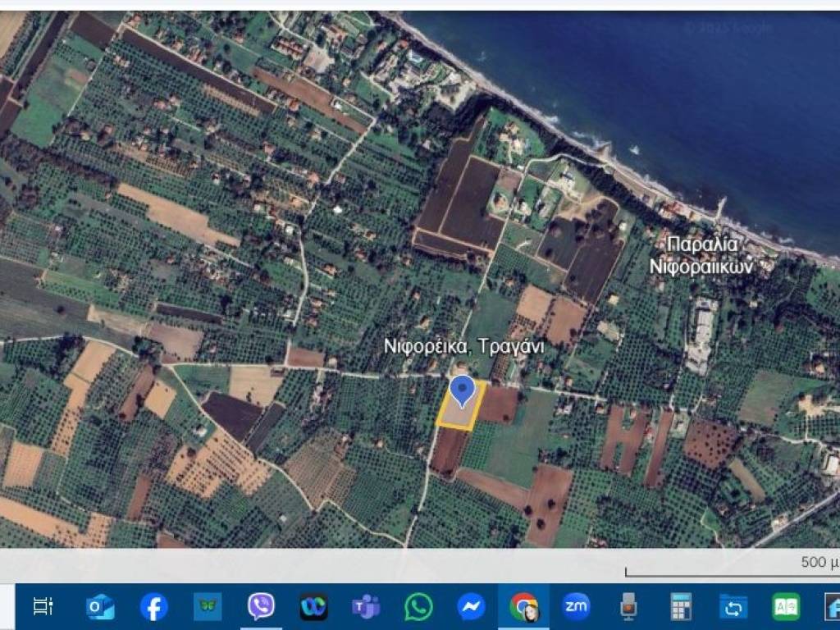Open the folder sync taskbar icon
Viewport: 840px width, 630px height.
coord(733,607)
